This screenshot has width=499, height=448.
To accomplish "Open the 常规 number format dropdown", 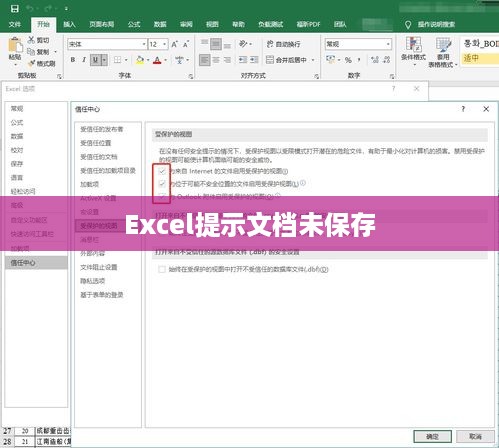I will [388, 44].
